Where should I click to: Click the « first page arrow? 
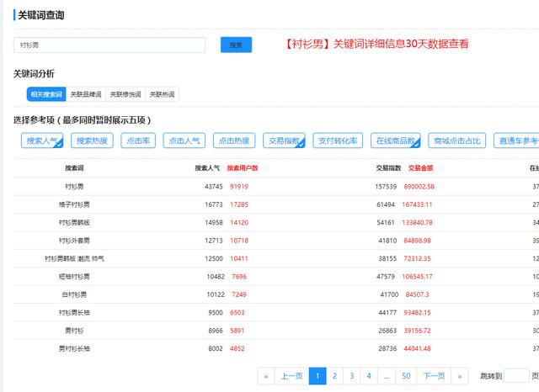267,376
